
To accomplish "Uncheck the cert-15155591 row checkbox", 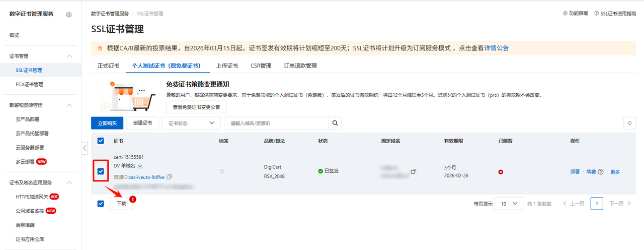I will (101, 171).
